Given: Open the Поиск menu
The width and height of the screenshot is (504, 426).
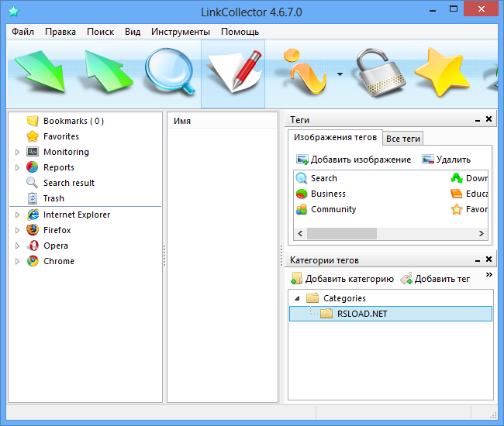Looking at the screenshot, I should pos(100,32).
